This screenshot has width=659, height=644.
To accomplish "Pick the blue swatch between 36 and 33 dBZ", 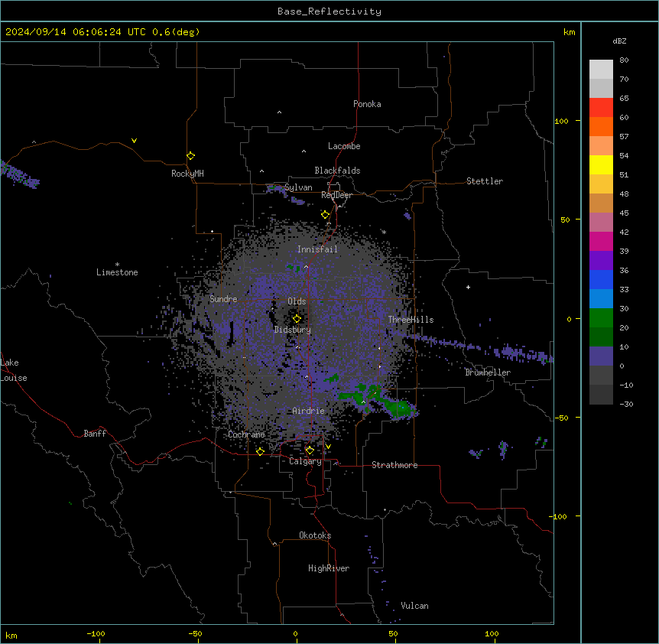I will [x=601, y=279].
